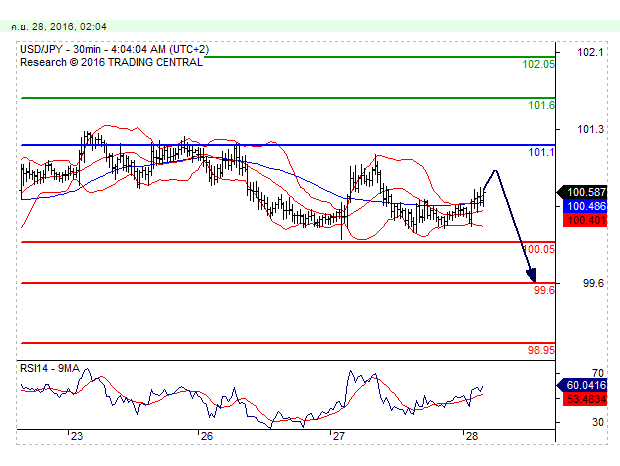The image size is (620, 466).
Task: Click the black 100.587 current price tag
Action: point(582,192)
